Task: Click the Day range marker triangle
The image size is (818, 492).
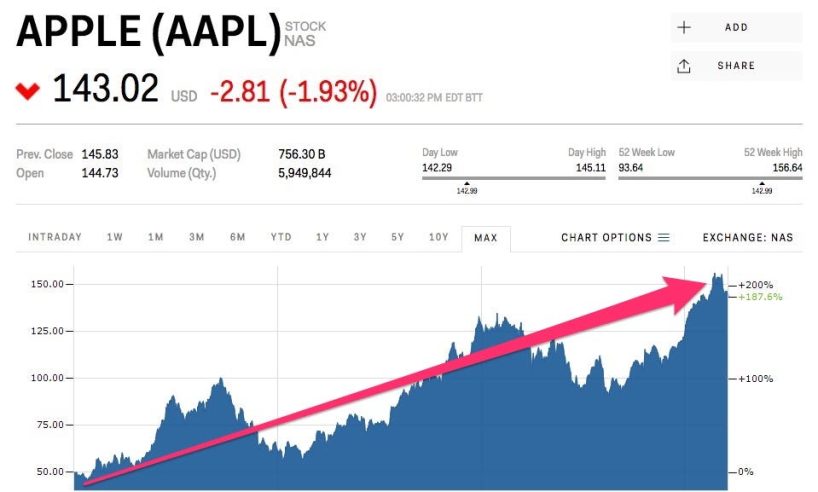Action: coord(465,183)
